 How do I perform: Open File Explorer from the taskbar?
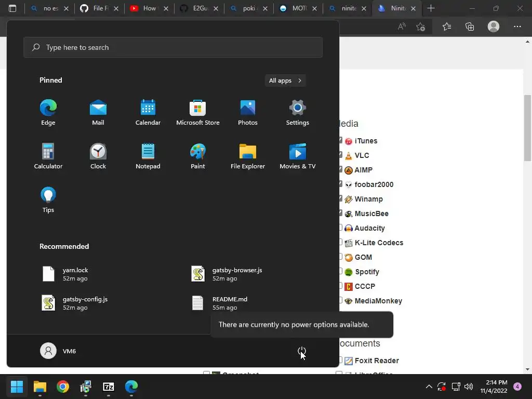[39, 387]
